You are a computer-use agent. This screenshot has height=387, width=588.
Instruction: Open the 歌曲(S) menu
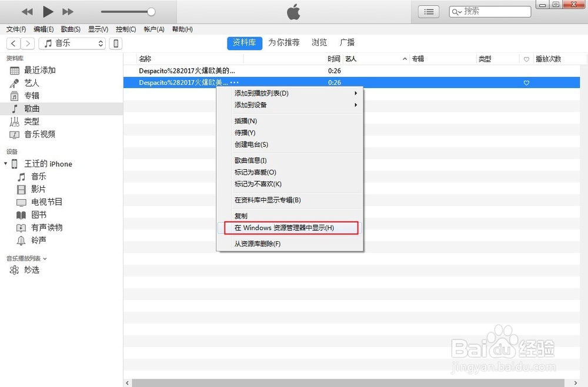point(71,29)
